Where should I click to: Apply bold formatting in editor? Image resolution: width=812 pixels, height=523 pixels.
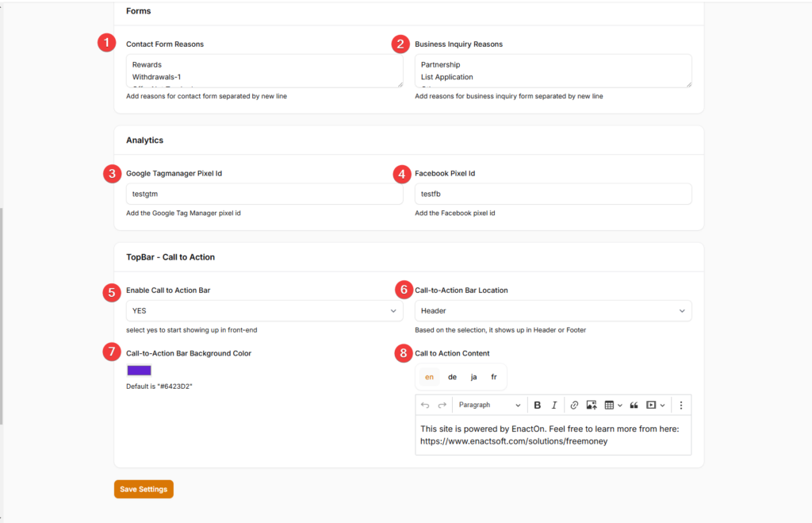(x=537, y=406)
